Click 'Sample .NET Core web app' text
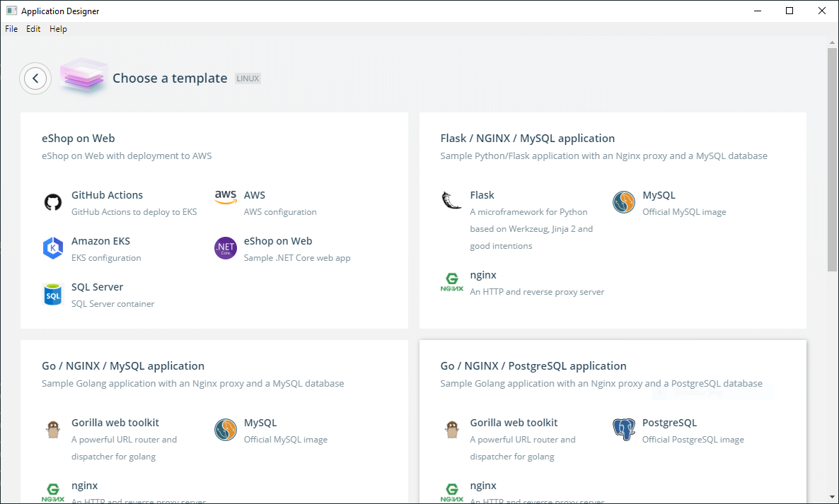The height and width of the screenshot is (504, 839). (297, 258)
